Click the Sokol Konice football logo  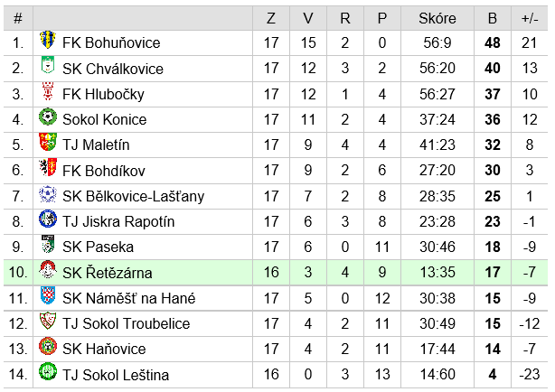[48, 117]
